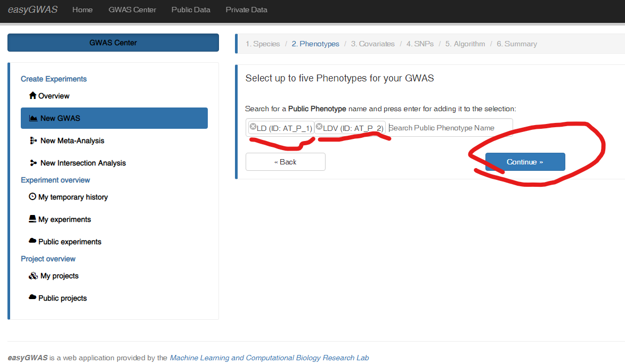The width and height of the screenshot is (625, 364).
Task: Open Machine Learning and Computational Biology Research Lab link
Action: point(269,358)
